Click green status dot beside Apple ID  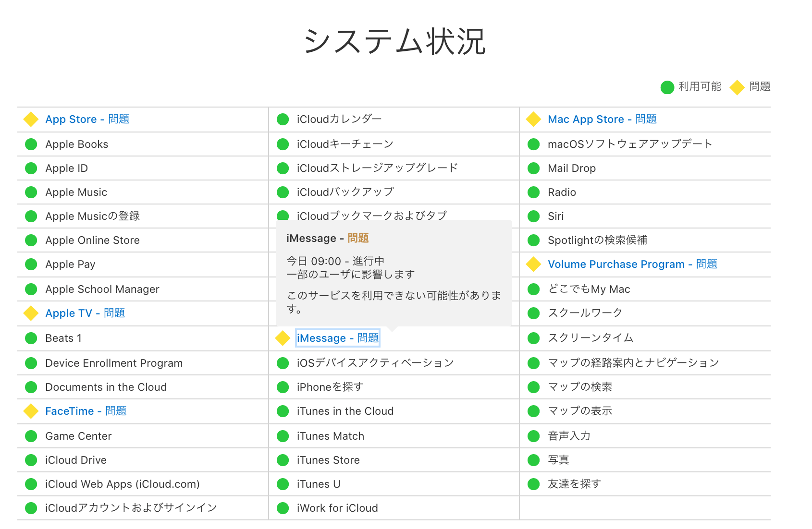click(x=31, y=168)
